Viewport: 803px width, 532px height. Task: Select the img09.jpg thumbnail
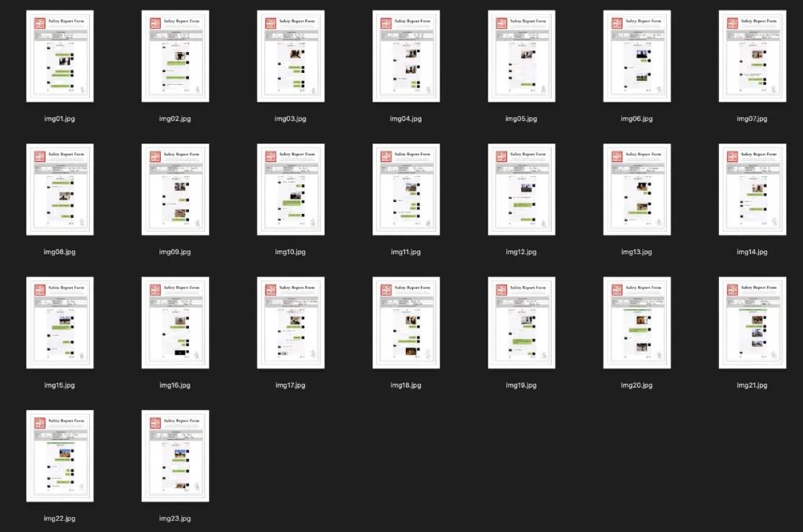point(175,189)
